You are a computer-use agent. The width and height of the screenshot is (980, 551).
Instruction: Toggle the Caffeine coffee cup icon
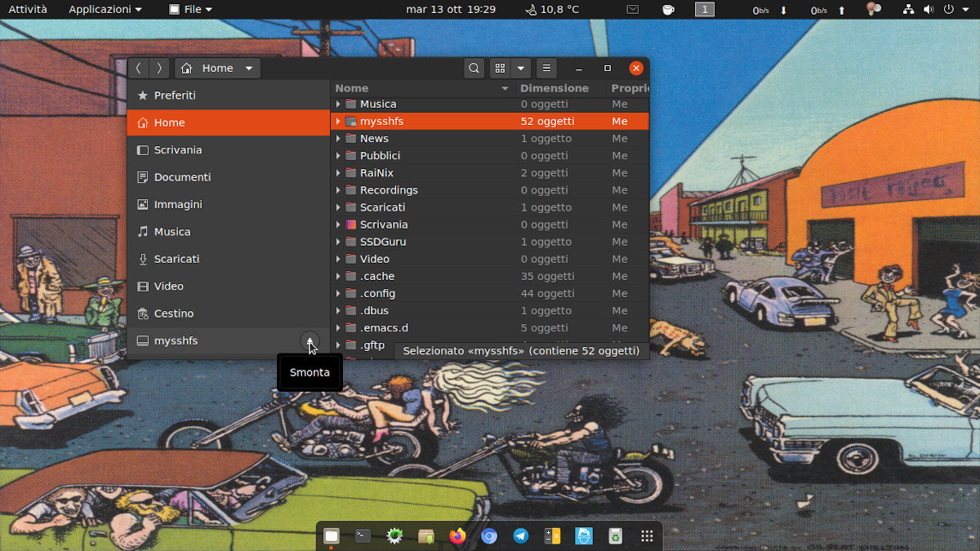[x=668, y=10]
